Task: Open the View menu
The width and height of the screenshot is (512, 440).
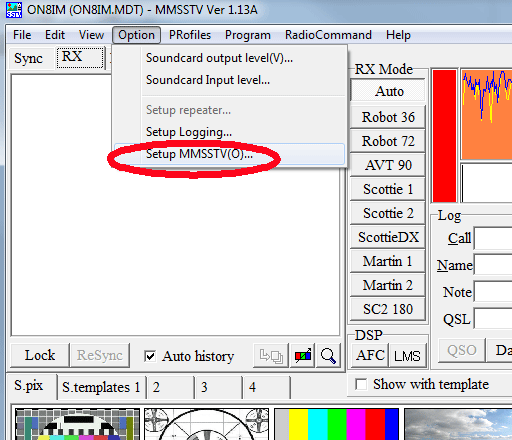Action: [x=91, y=35]
